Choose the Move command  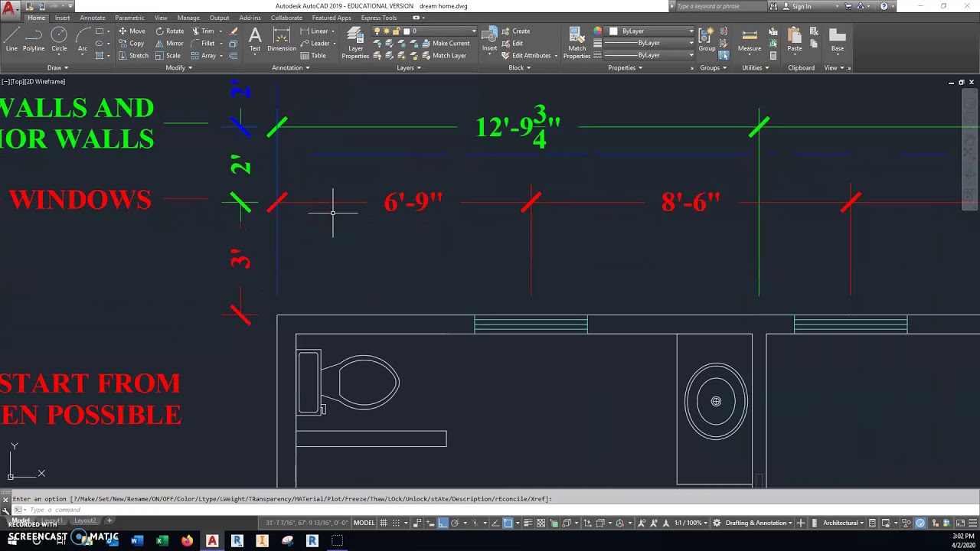(132, 31)
